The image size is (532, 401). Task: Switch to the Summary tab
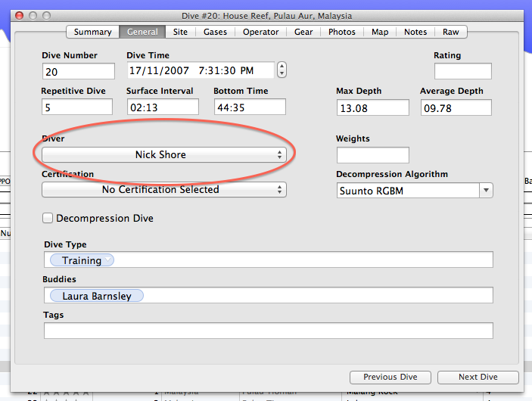coord(92,32)
